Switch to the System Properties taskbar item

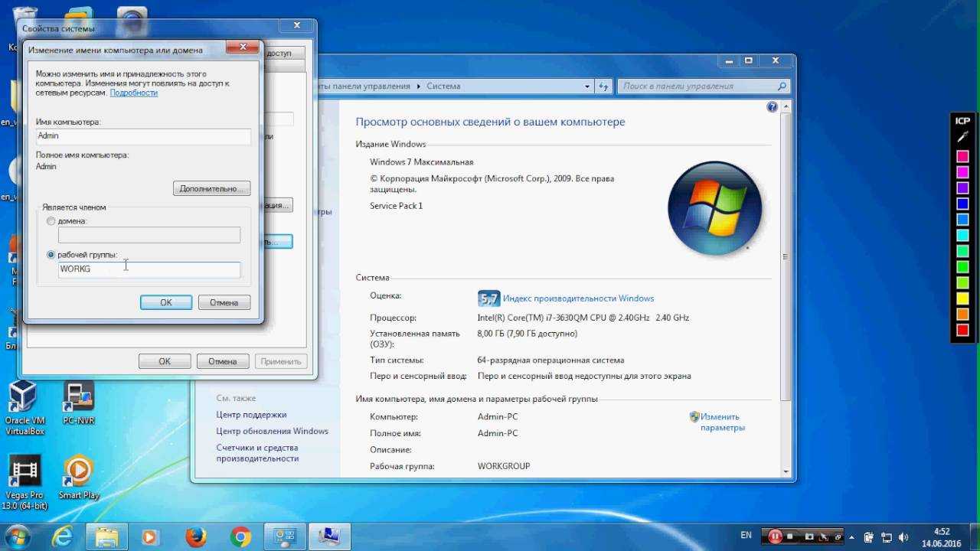330,536
